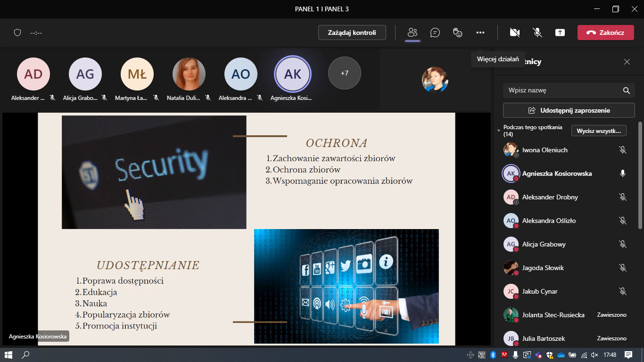Viewport: 644px width, 362px height.
Task: Open the reactions icon
Action: point(457,33)
